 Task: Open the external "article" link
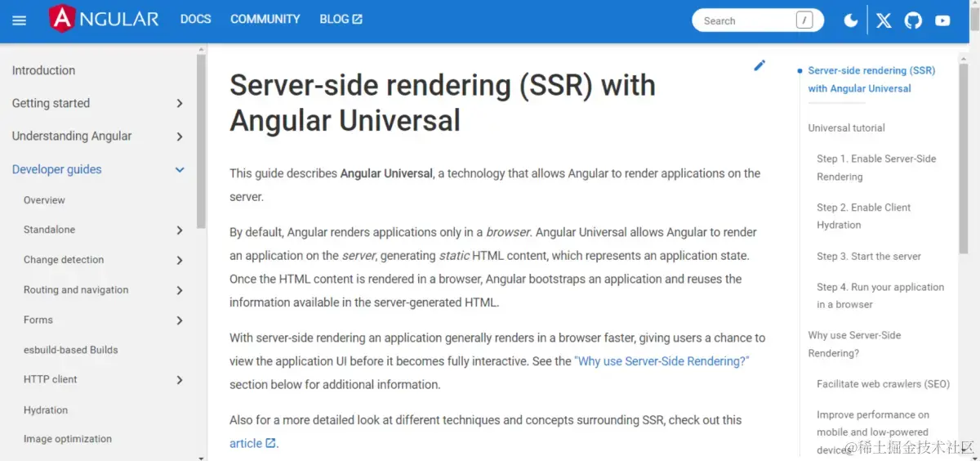(x=253, y=443)
